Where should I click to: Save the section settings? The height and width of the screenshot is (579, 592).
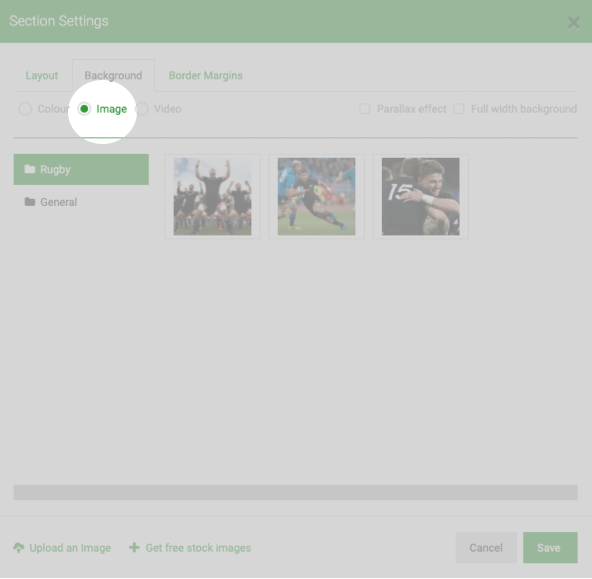[x=550, y=548]
